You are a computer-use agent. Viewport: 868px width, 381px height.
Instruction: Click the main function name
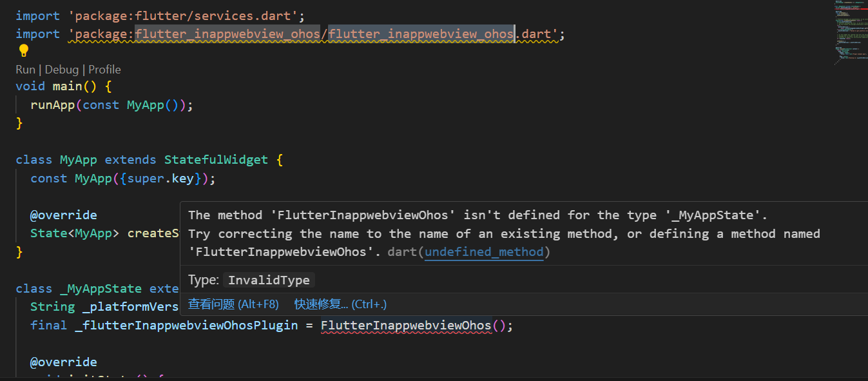click(68, 86)
